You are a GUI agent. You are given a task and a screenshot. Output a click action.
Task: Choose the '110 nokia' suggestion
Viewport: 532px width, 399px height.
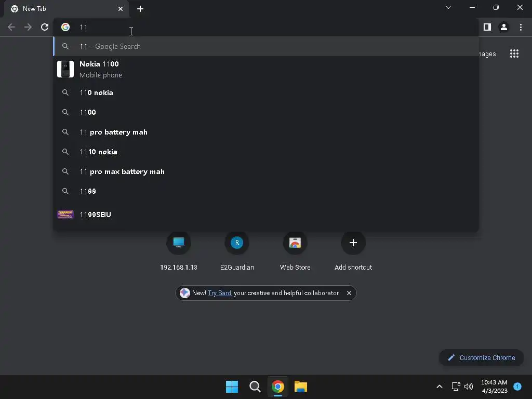pyautogui.click(x=266, y=92)
